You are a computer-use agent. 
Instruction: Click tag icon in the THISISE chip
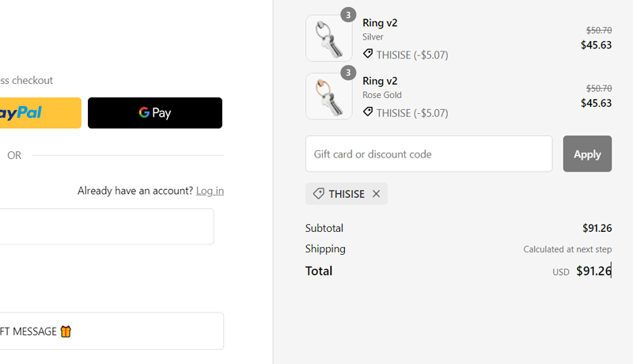click(x=319, y=194)
